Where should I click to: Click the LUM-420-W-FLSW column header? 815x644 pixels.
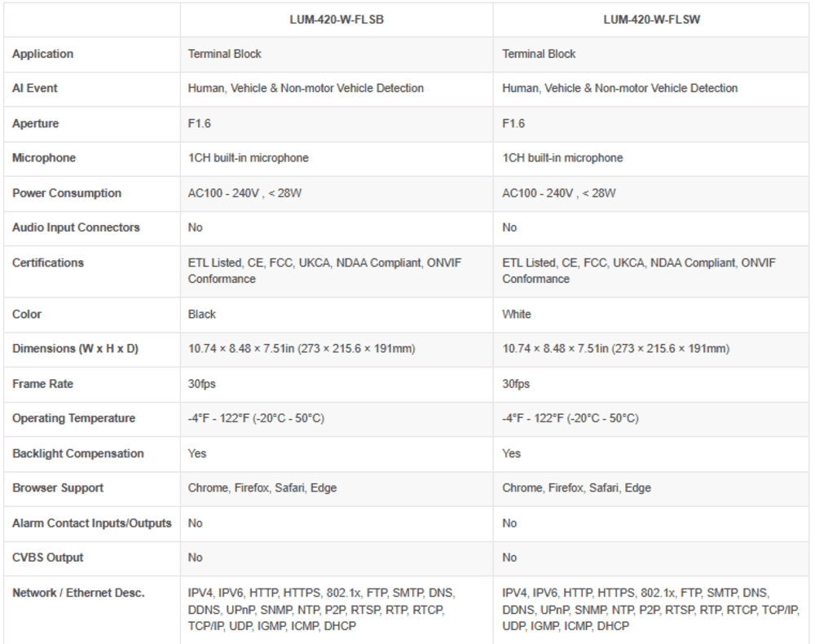651,20
